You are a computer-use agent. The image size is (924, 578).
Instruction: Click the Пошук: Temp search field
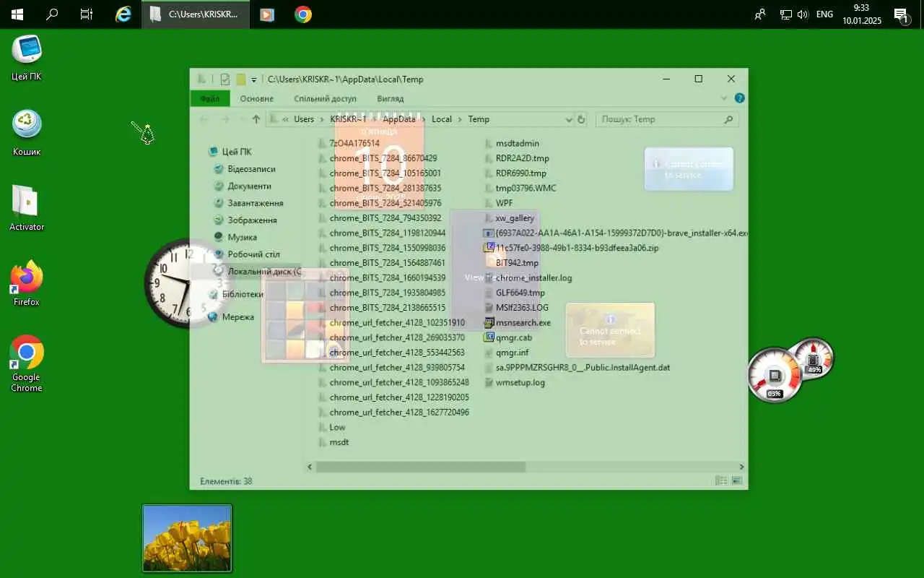click(x=667, y=119)
